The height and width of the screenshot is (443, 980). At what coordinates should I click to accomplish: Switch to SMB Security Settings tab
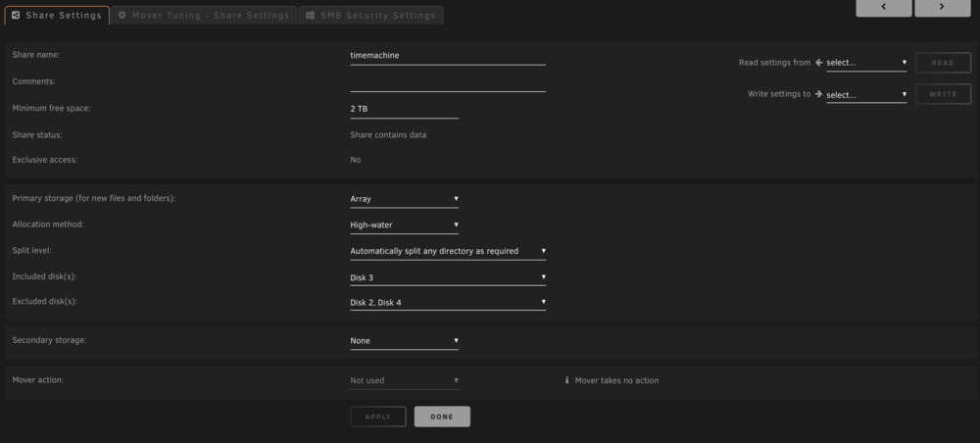click(371, 15)
